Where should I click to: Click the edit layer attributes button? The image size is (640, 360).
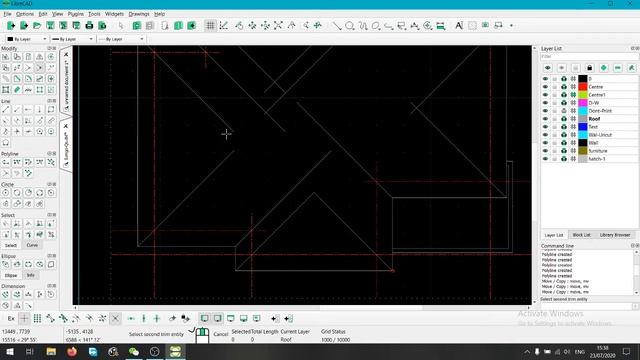coord(631,68)
